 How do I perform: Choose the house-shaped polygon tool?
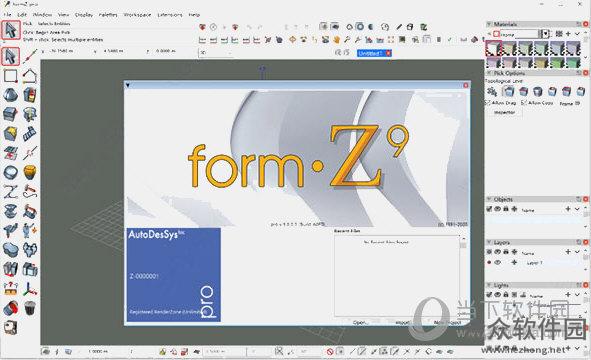coord(30,76)
